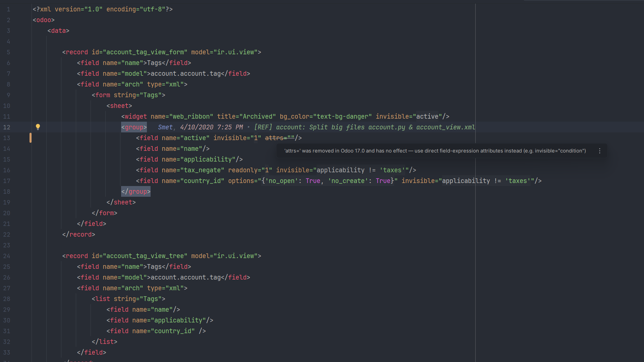The image size is (644, 362).
Task: Click the yellow lightbulb quick-fix icon
Action: click(x=38, y=127)
